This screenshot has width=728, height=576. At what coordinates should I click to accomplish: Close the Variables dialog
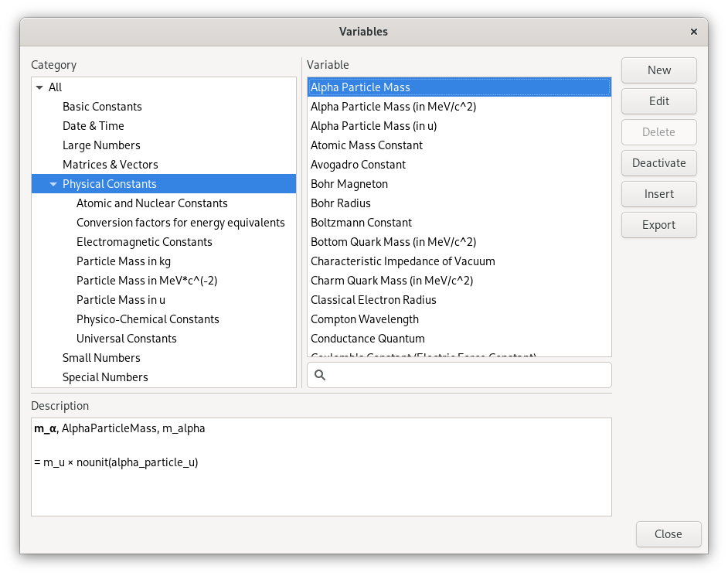(668, 533)
